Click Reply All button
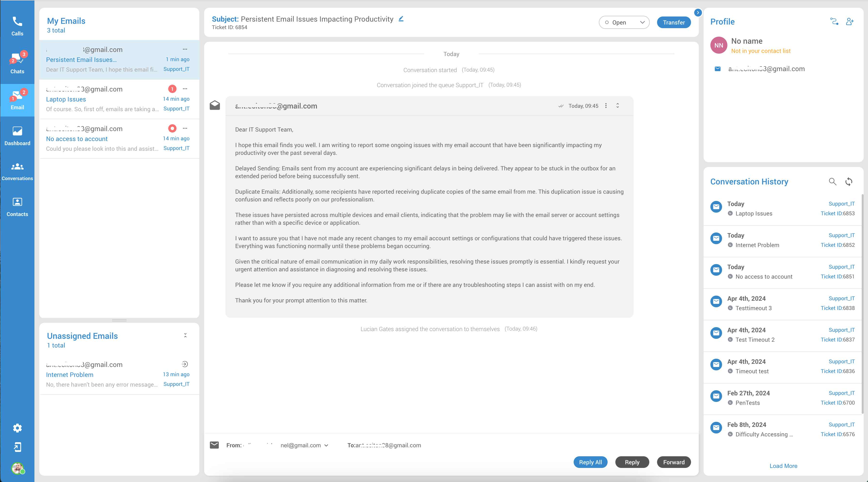The height and width of the screenshot is (482, 868). pos(590,462)
